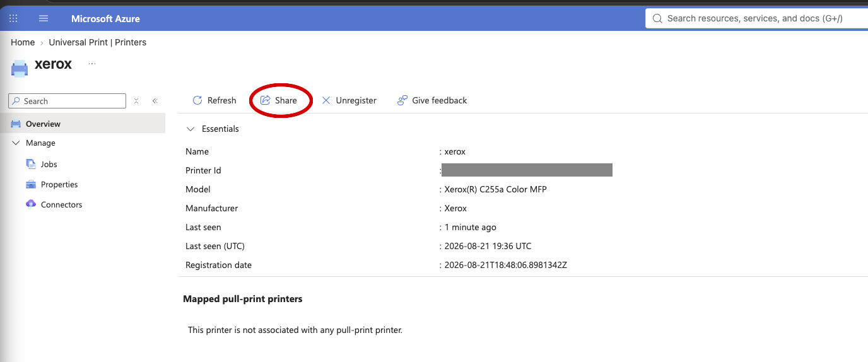Focus the sidebar Search field

click(x=67, y=101)
